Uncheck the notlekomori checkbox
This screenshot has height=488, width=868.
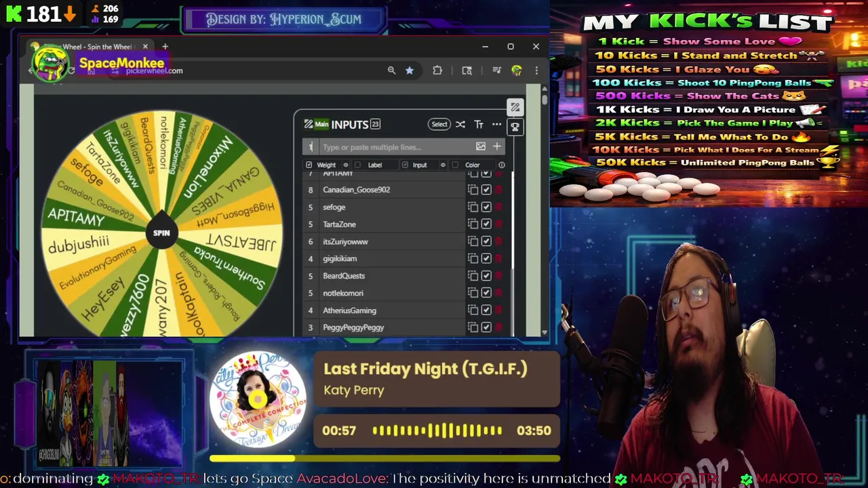(x=486, y=293)
